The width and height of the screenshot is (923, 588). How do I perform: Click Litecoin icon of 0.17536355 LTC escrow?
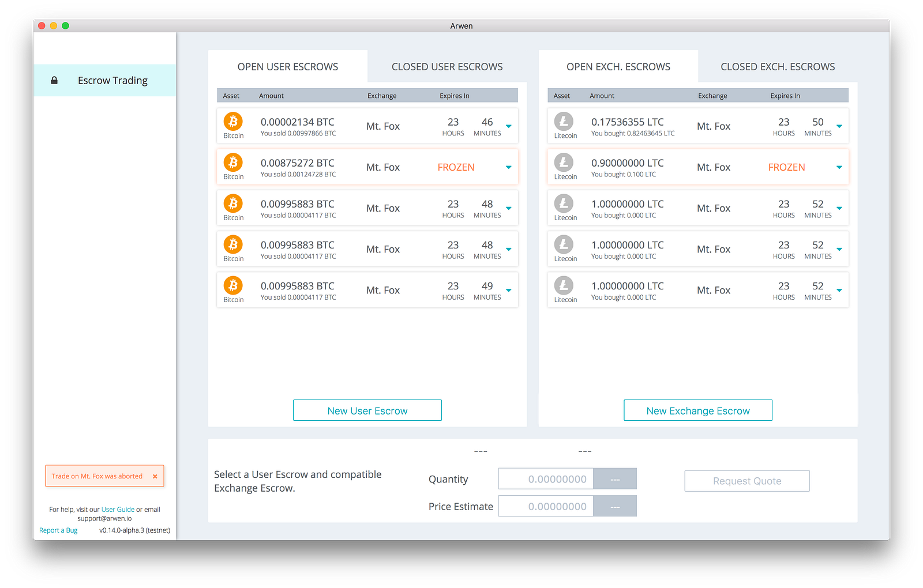tap(564, 121)
